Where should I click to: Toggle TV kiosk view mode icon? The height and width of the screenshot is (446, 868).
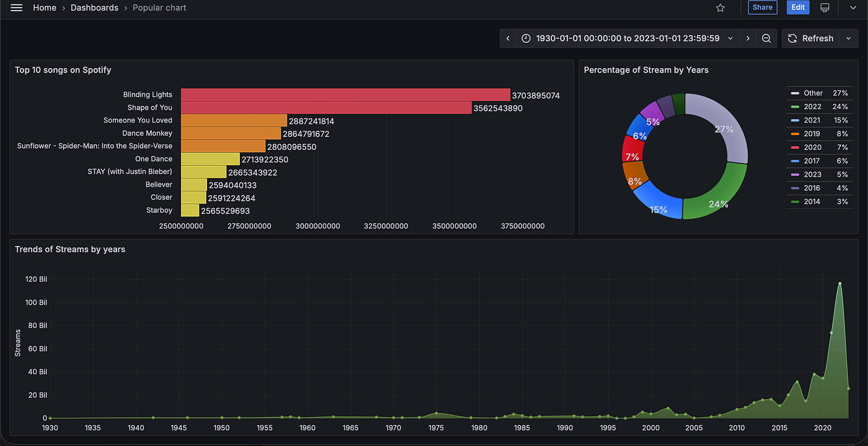[x=825, y=7]
